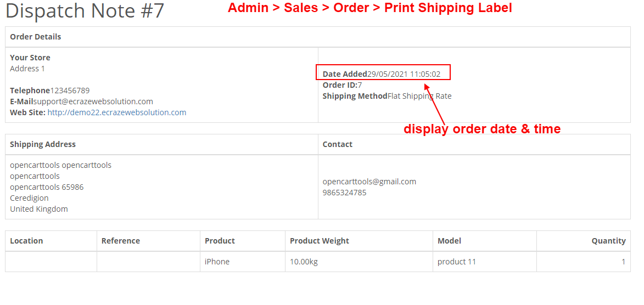Select the Order Details panel header
644x305 pixels.
[x=318, y=37]
